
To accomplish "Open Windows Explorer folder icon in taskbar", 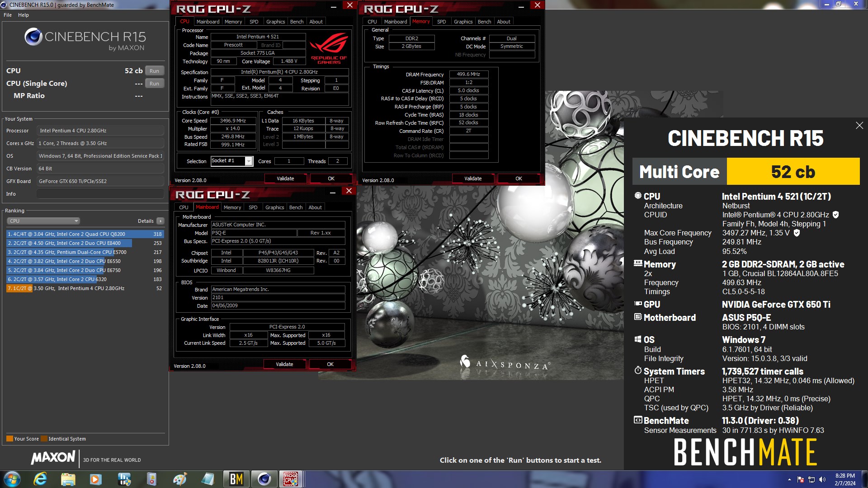I will pyautogui.click(x=68, y=479).
